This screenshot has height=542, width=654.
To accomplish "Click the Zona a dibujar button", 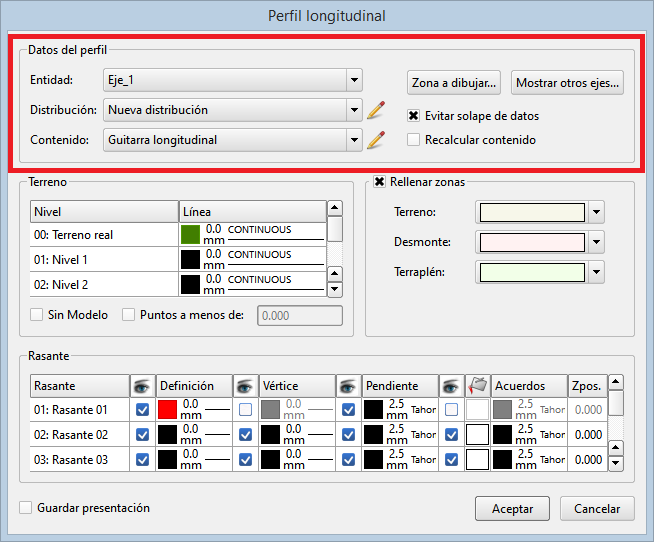I will tap(454, 83).
